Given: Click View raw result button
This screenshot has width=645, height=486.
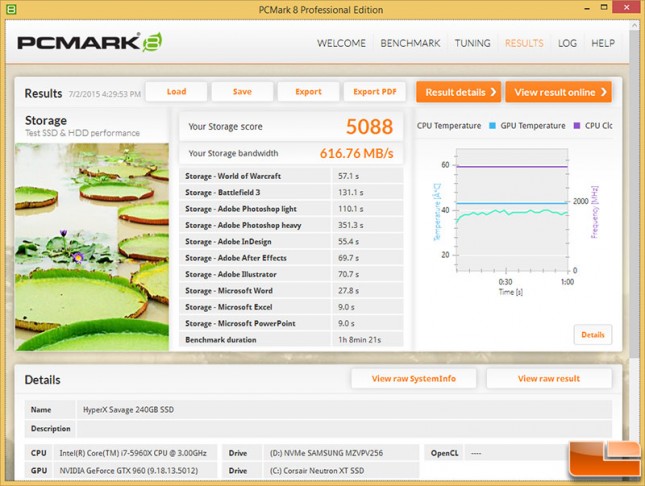Looking at the screenshot, I should click(549, 379).
